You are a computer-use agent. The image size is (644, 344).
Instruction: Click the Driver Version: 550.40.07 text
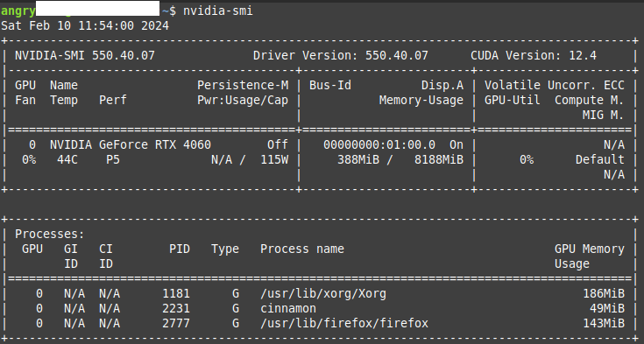point(341,55)
